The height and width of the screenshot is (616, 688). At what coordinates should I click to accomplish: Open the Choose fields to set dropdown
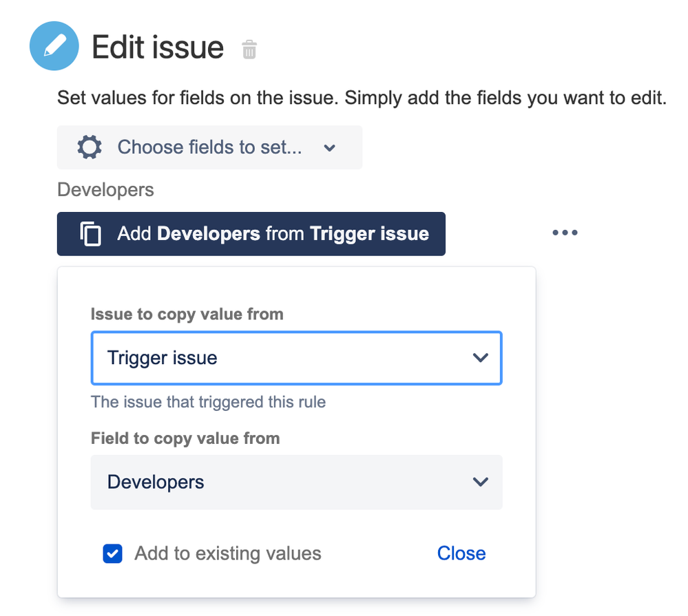coord(210,147)
